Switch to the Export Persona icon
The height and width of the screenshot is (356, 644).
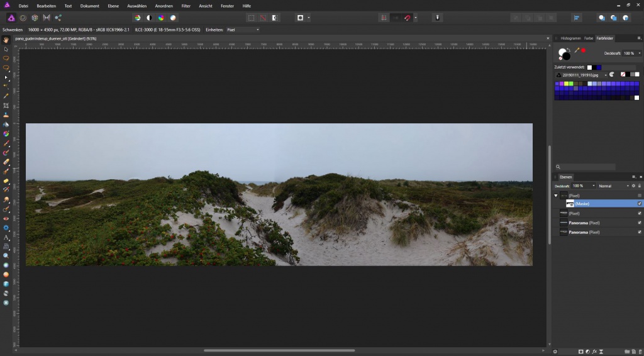tap(58, 18)
